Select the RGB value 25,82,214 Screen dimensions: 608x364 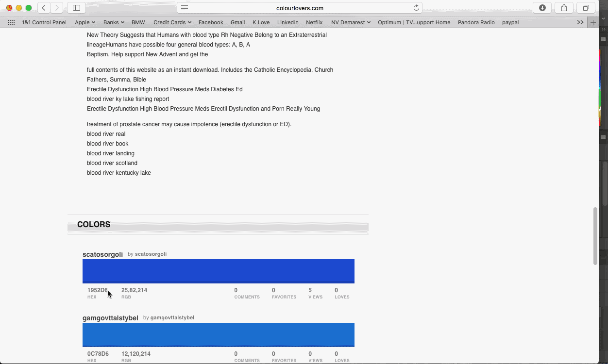coord(134,290)
